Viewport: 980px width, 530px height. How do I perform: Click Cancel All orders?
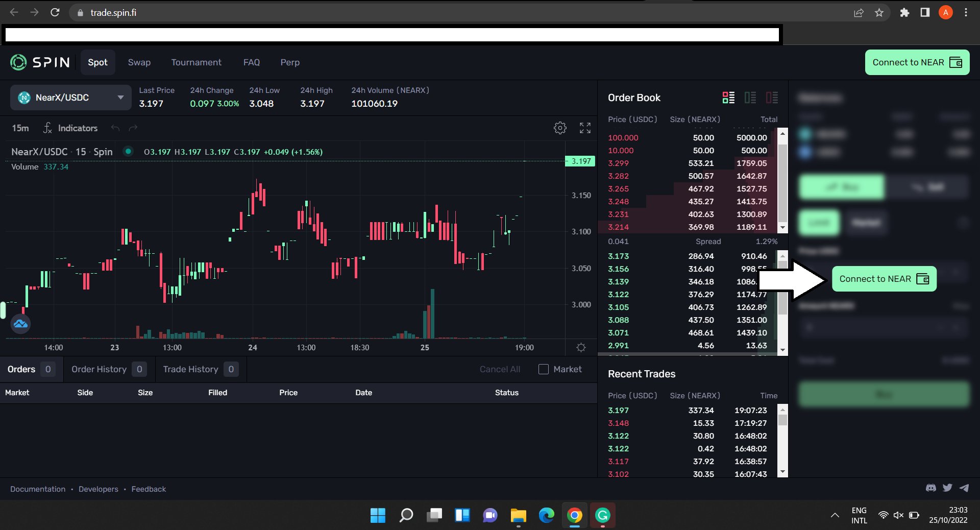click(x=500, y=369)
